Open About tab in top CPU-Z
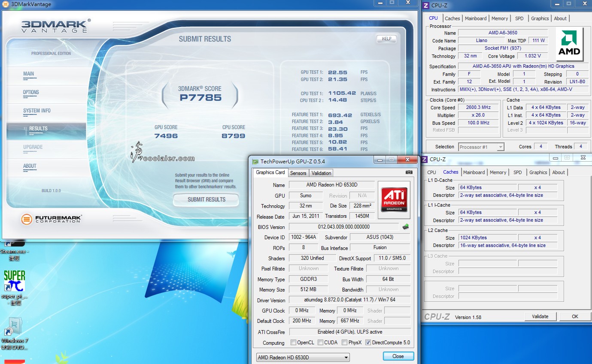 [560, 18]
